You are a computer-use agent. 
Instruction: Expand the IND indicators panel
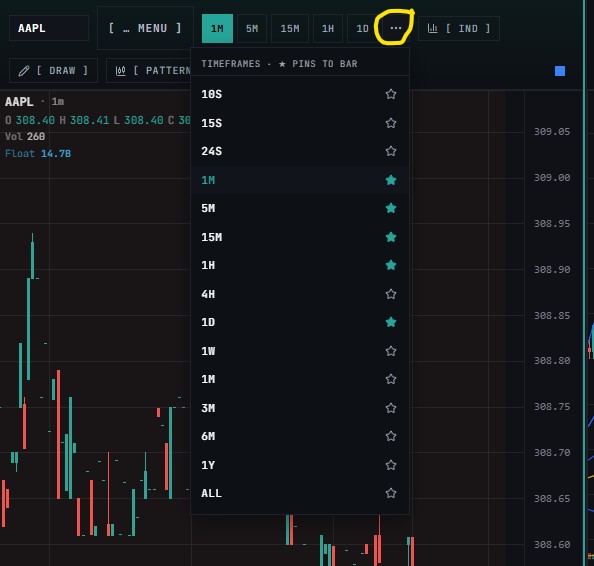coord(459,28)
